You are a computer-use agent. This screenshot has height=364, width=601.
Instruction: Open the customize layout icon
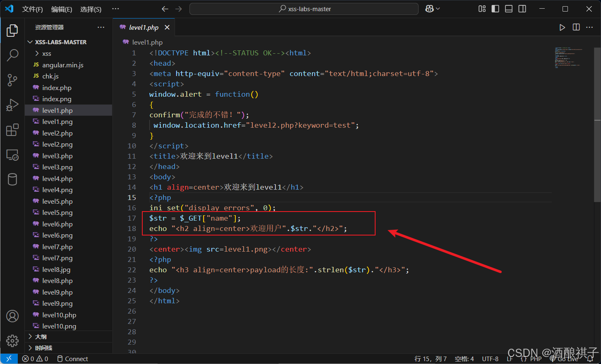[482, 9]
